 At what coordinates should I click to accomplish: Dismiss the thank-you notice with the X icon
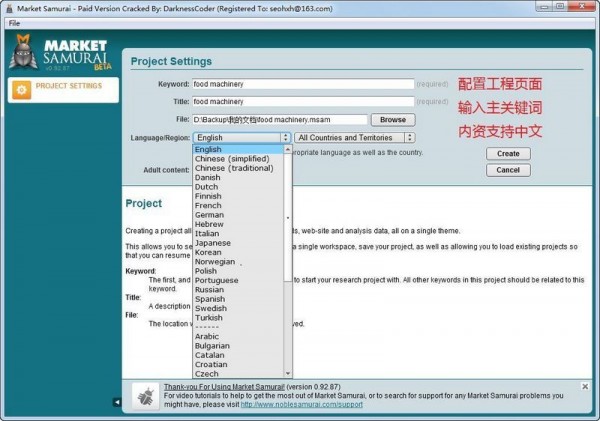[x=585, y=387]
